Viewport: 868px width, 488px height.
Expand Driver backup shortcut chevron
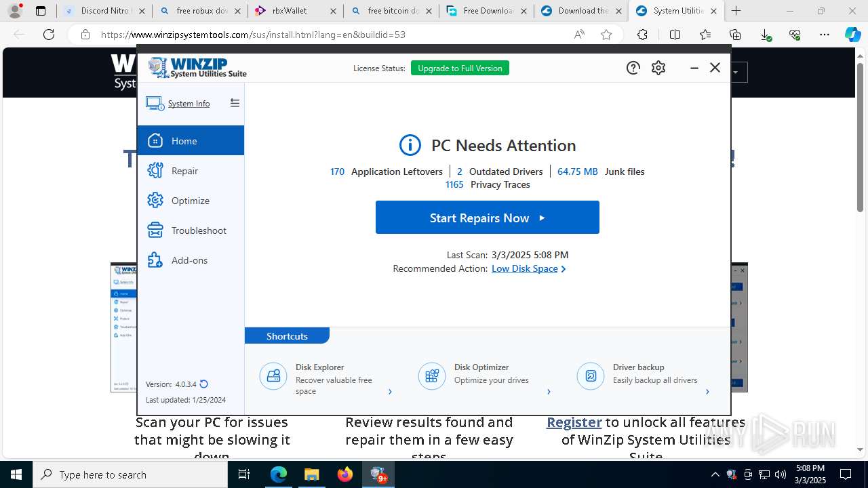(707, 392)
